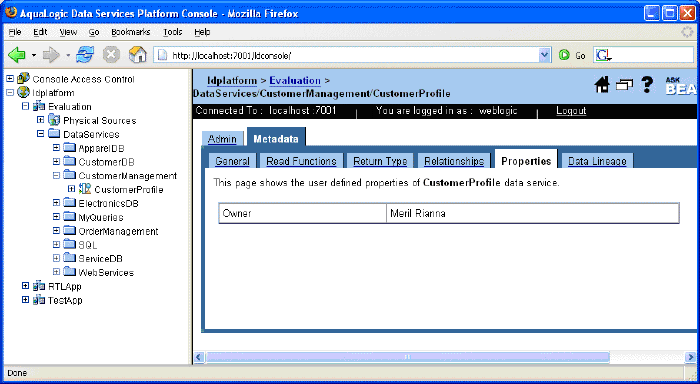
Task: Click the ldplatform breadcrumb link
Action: tap(232, 81)
